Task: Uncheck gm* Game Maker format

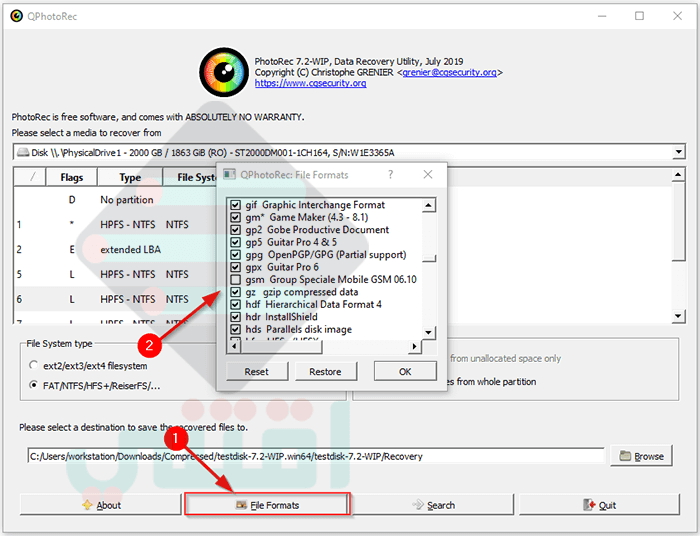Action: click(x=235, y=218)
